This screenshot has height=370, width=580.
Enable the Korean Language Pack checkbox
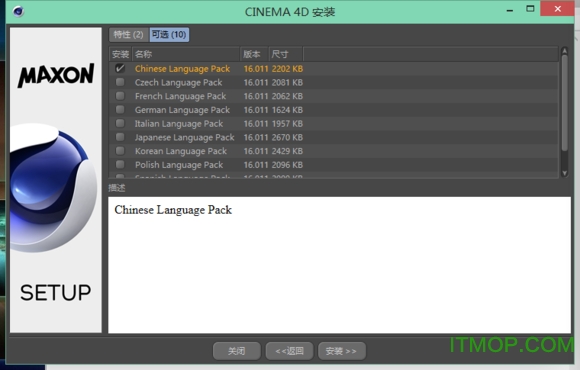[120, 151]
